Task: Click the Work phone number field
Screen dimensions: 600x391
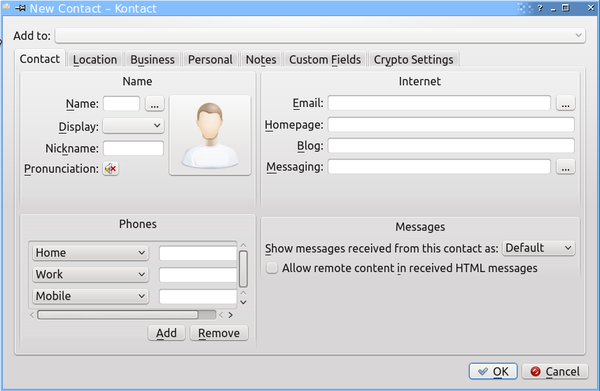Action: point(198,275)
